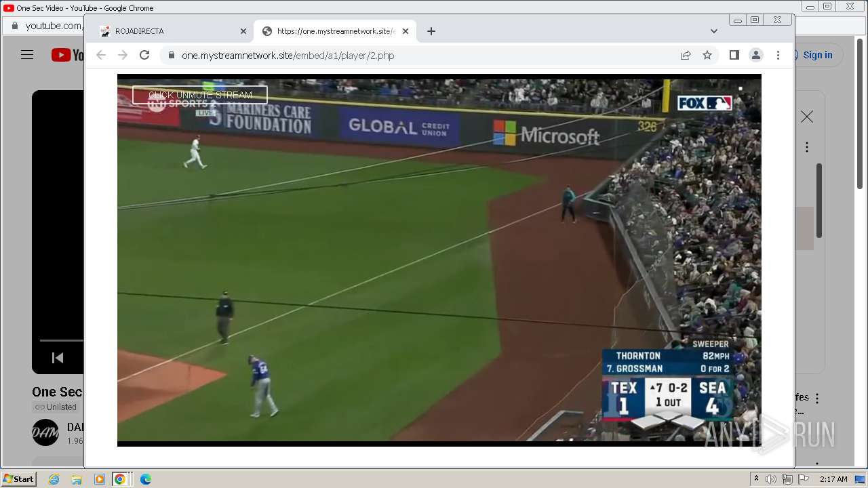Expand the tab search chevron
Screen dimensions: 868x488
pyautogui.click(x=714, y=31)
